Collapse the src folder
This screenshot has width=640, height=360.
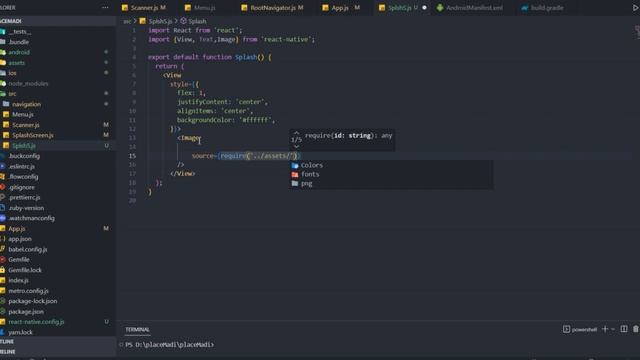pos(12,93)
